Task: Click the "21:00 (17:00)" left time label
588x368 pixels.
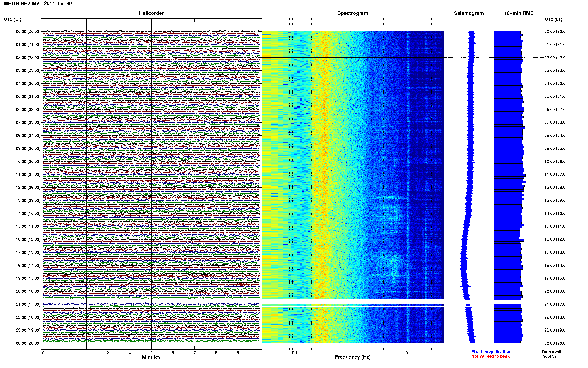Action: pyautogui.click(x=28, y=304)
